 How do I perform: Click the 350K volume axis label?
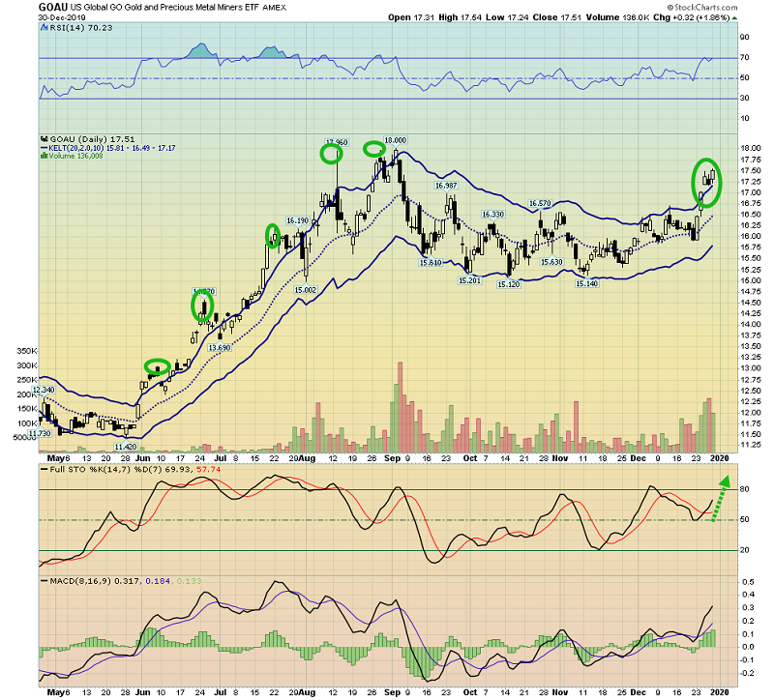point(27,351)
